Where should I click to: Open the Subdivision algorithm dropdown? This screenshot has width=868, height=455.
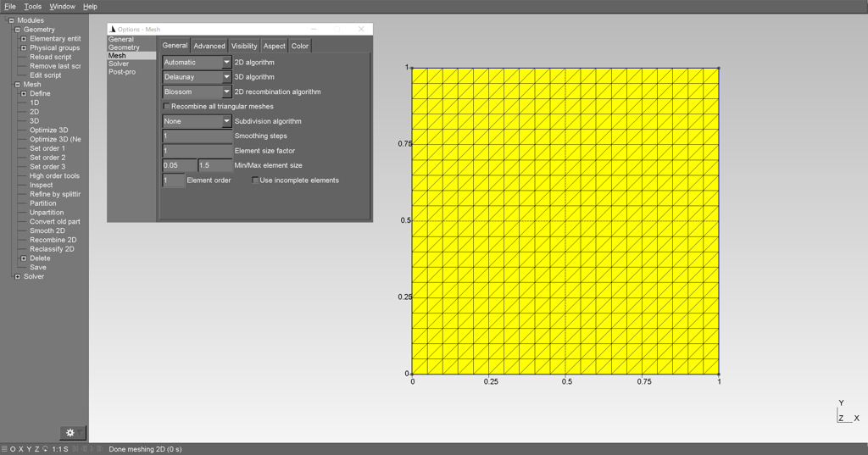tap(197, 121)
